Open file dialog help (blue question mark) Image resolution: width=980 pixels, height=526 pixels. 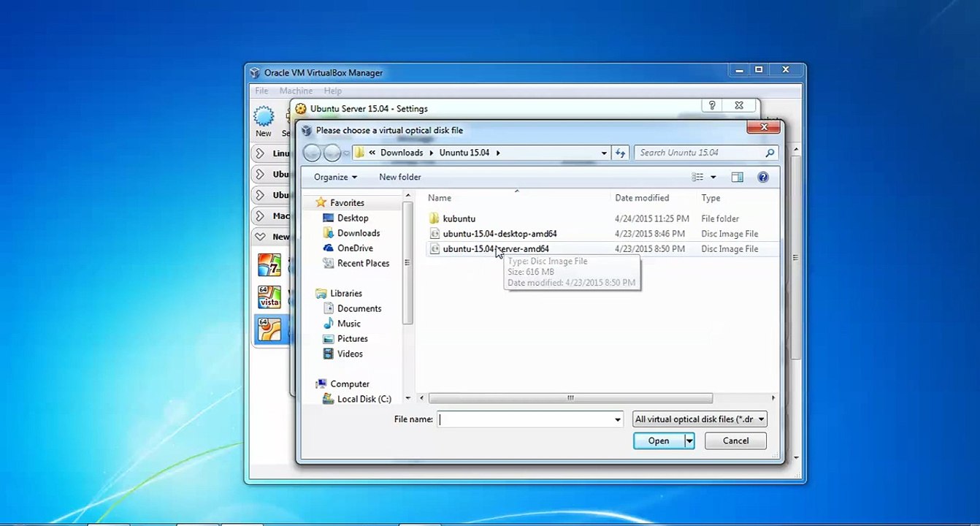763,177
